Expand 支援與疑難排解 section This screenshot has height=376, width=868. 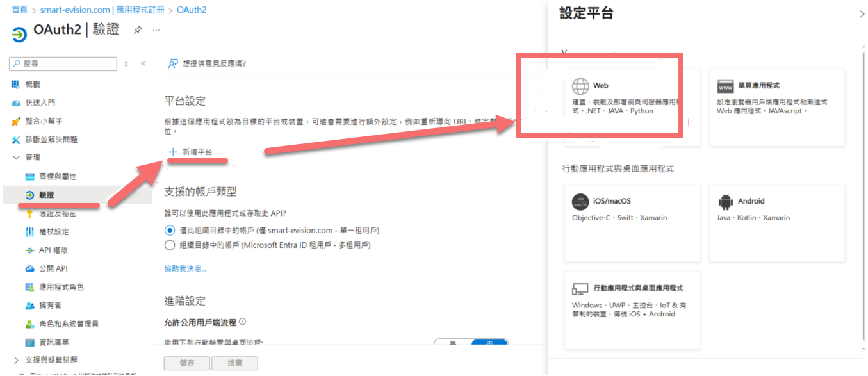(x=16, y=360)
